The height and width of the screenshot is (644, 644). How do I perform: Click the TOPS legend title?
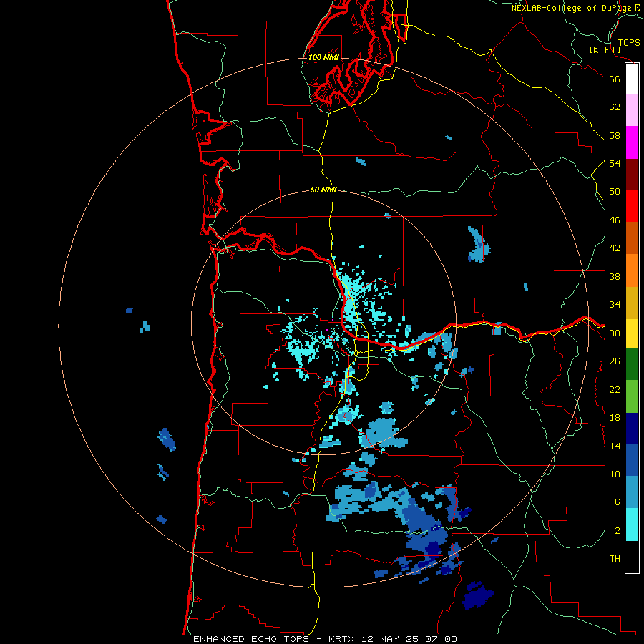629,42
